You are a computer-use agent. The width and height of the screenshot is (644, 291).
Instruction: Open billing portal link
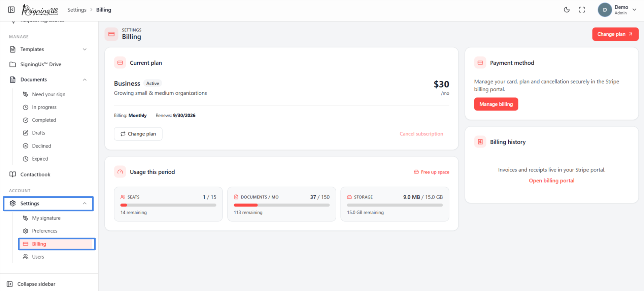(551, 181)
